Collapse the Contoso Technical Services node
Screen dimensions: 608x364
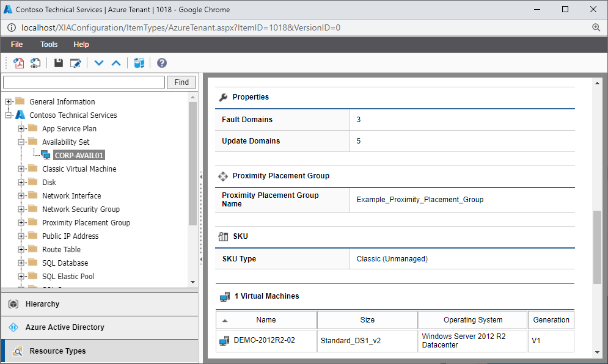8,115
